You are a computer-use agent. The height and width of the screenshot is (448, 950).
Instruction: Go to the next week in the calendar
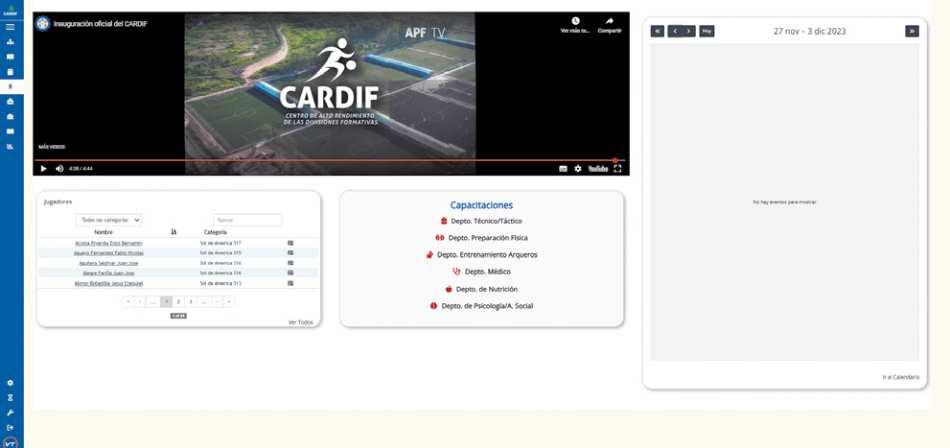coord(688,31)
